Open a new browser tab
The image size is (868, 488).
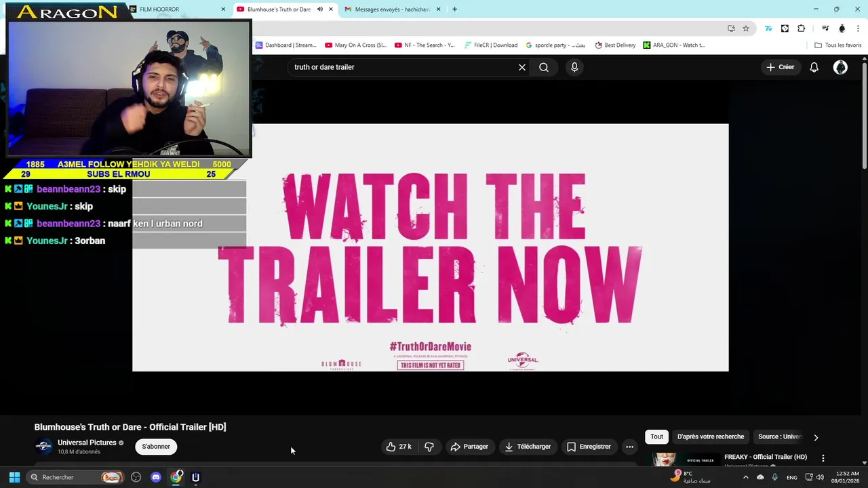coord(454,9)
